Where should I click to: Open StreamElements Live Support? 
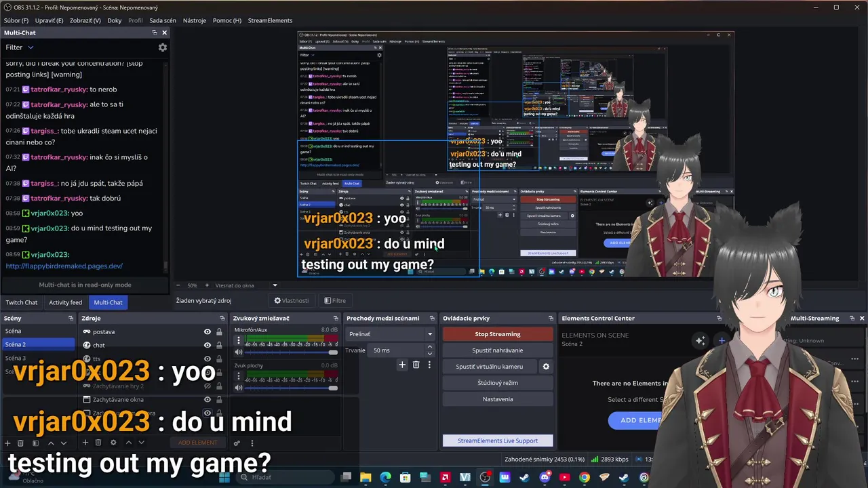coord(498,441)
